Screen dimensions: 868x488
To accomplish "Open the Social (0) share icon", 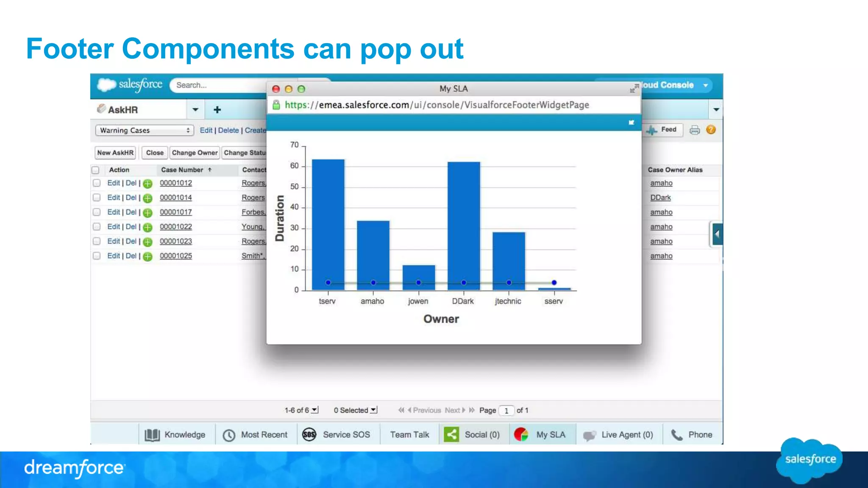I will coord(451,435).
